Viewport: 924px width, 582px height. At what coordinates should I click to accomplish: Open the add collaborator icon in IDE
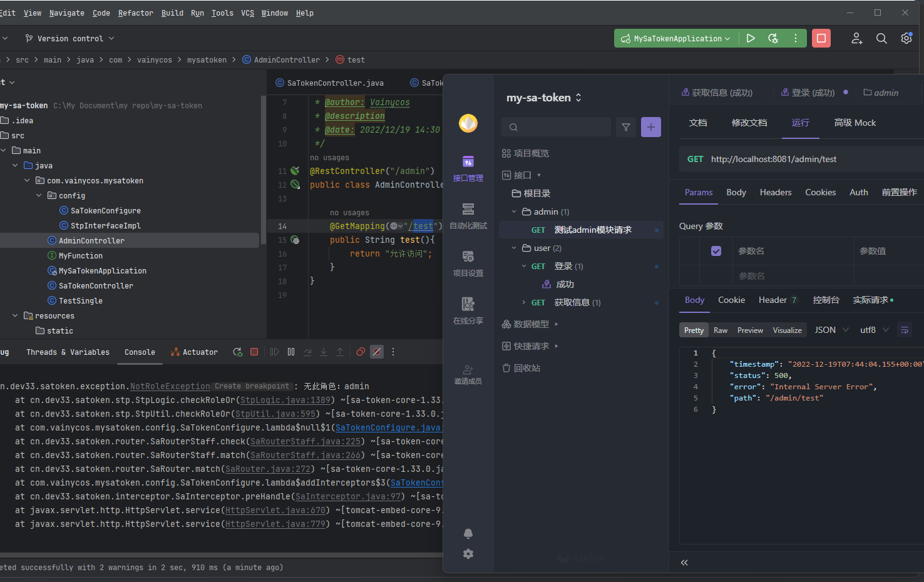point(857,38)
